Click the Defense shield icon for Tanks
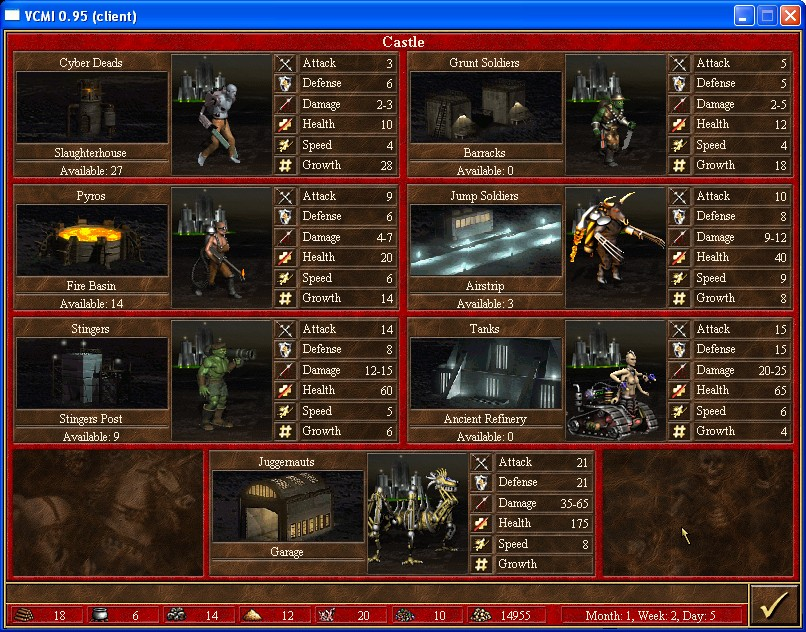The image size is (806, 632). pos(679,350)
